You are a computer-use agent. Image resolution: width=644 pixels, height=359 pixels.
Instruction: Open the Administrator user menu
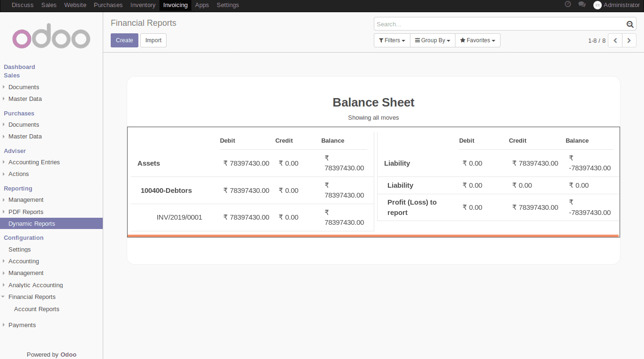click(616, 5)
